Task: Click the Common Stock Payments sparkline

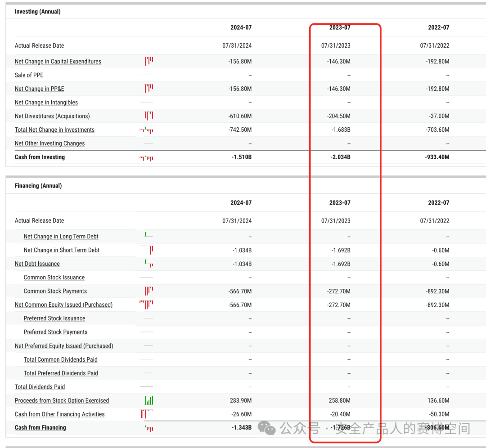Action: [x=149, y=291]
